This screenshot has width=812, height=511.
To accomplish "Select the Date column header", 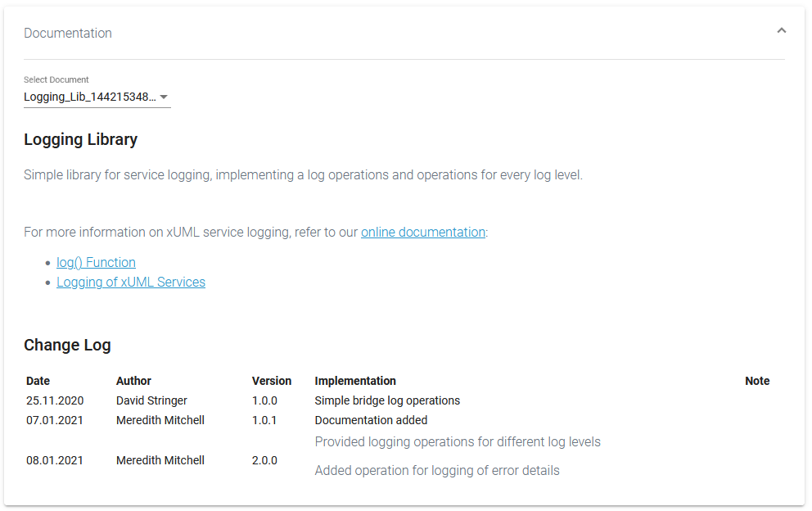I will (x=38, y=381).
